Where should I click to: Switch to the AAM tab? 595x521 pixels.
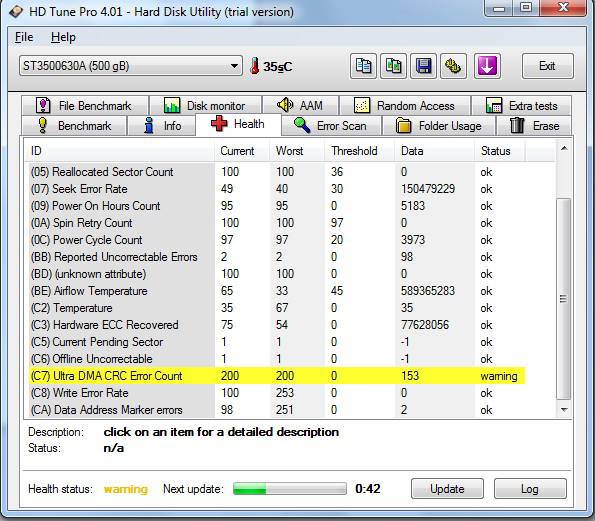click(300, 105)
